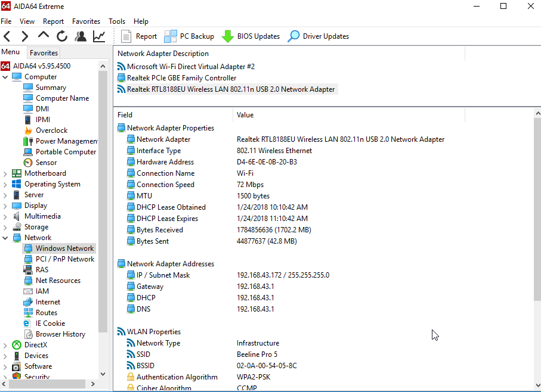
Task: Click Driver Updates in toolbar
Action: click(319, 36)
